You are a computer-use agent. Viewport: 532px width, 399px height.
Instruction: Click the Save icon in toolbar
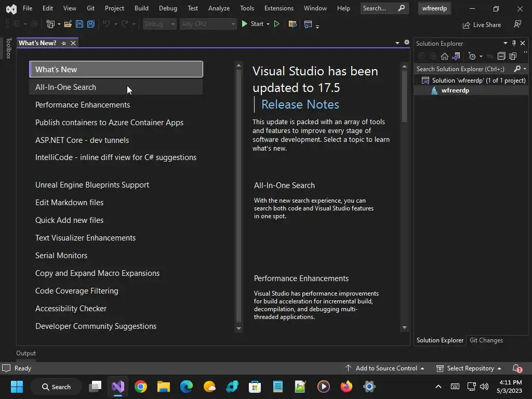79,24
